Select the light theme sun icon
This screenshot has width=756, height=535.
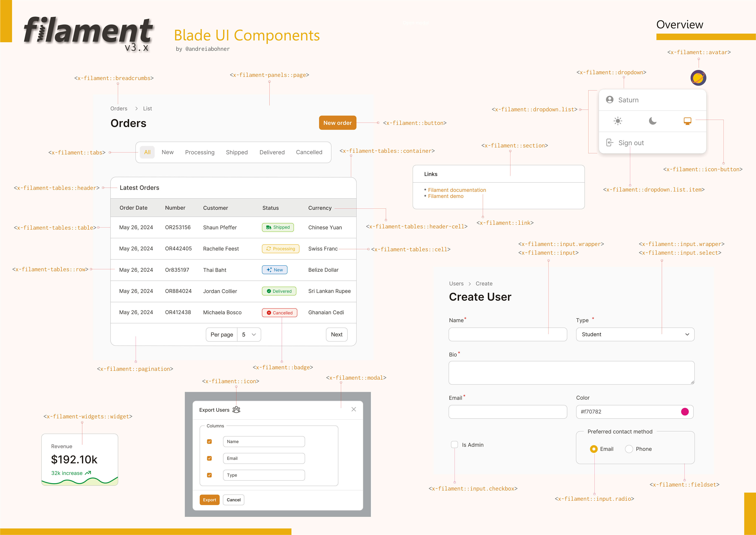point(618,121)
